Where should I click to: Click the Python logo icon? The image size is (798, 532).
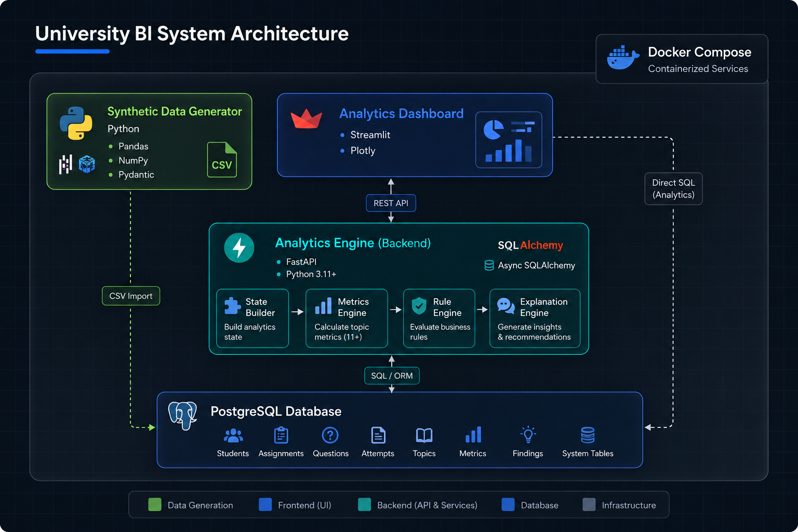click(76, 123)
